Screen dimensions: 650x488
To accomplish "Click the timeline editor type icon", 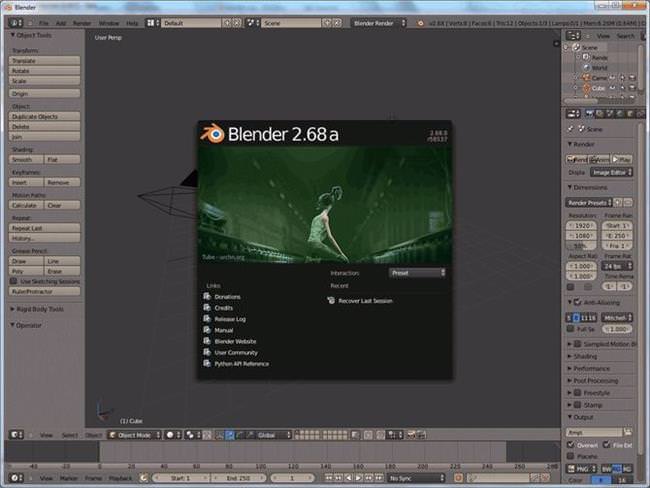I will click(17, 478).
